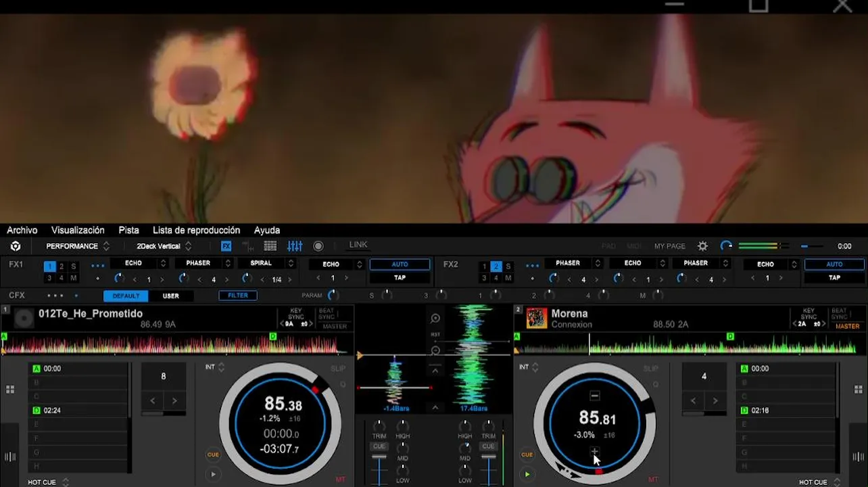The height and width of the screenshot is (487, 868).
Task: Show the sampler grid panel
Action: point(270,246)
